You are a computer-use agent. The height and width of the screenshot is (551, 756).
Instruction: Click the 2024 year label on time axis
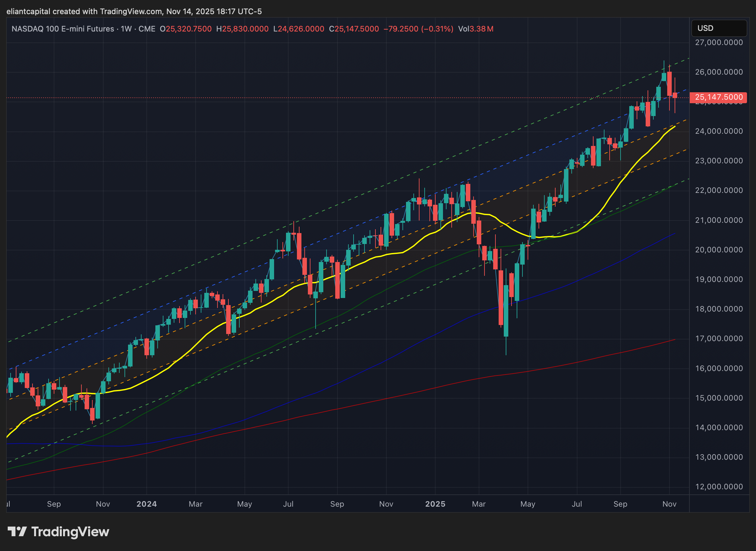[146, 504]
